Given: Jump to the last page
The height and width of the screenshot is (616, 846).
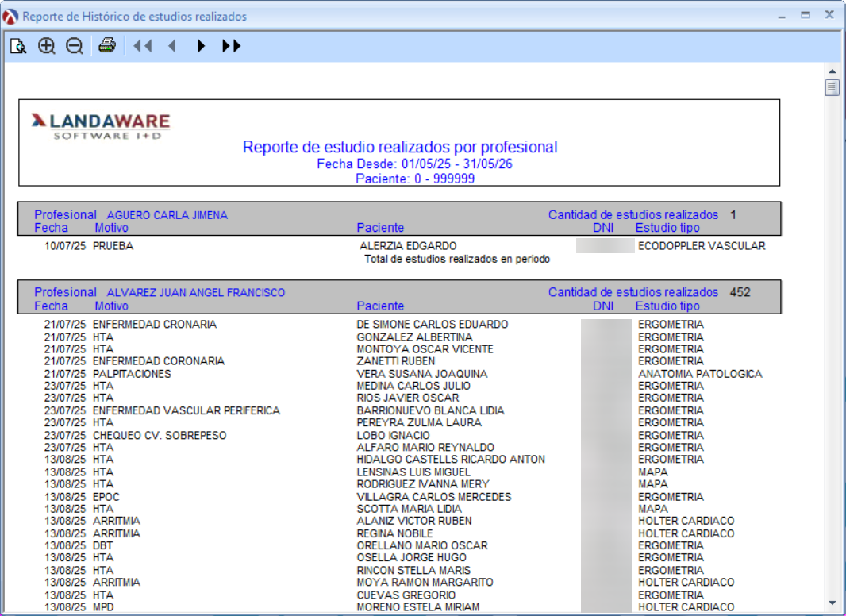Looking at the screenshot, I should pyautogui.click(x=232, y=46).
